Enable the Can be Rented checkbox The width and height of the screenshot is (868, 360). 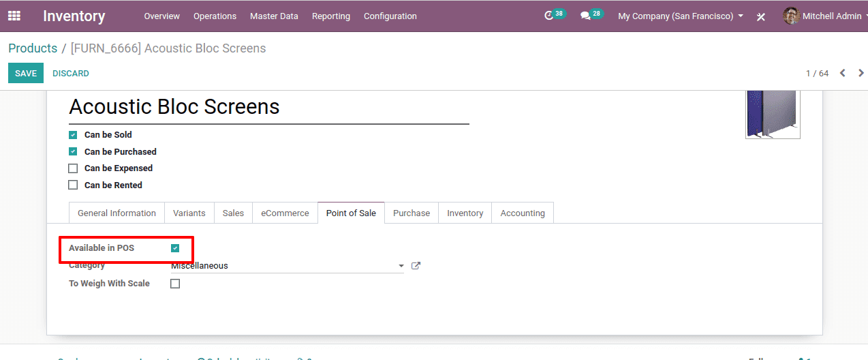tap(73, 185)
